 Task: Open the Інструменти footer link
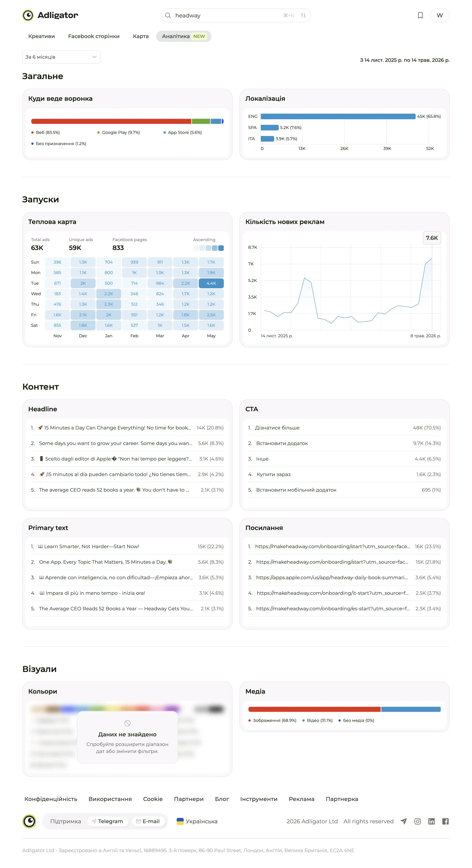tap(259, 799)
